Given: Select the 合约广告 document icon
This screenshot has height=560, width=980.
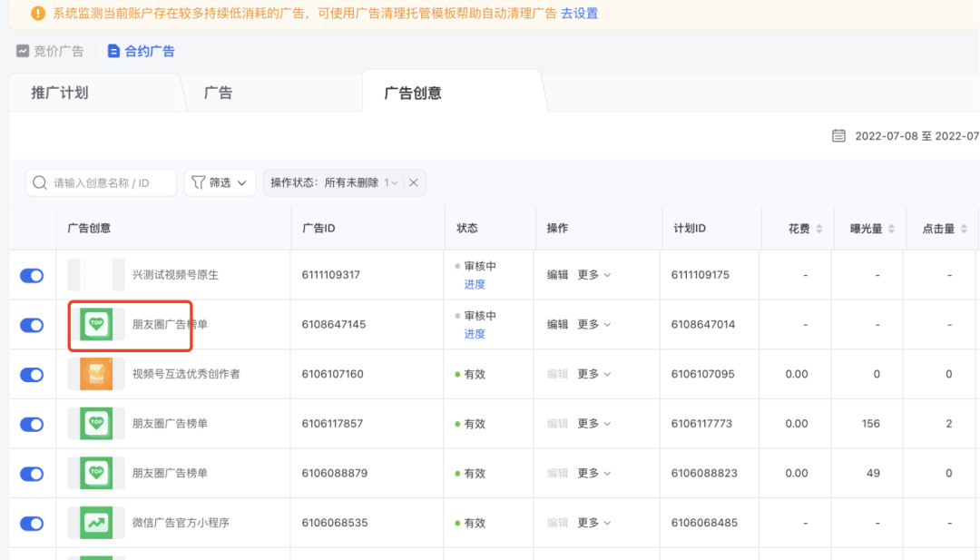Looking at the screenshot, I should pyautogui.click(x=115, y=51).
